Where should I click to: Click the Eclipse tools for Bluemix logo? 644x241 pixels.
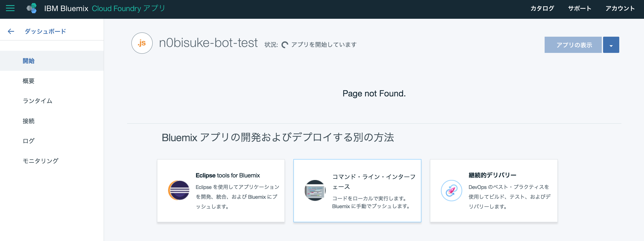(x=178, y=190)
